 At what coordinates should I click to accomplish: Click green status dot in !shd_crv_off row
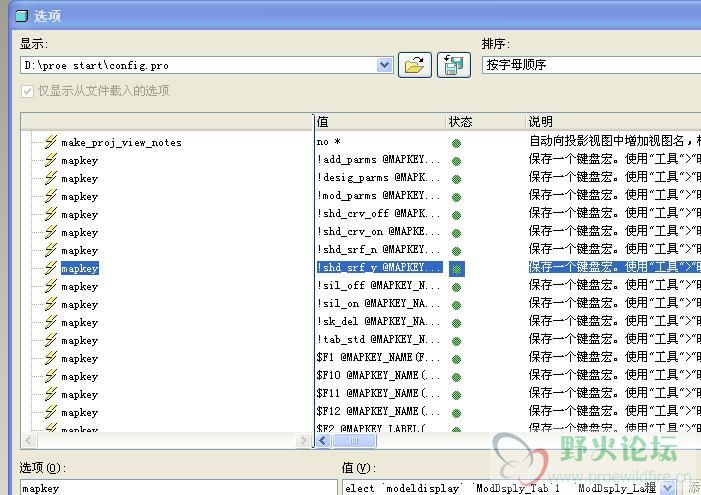pyautogui.click(x=456, y=215)
